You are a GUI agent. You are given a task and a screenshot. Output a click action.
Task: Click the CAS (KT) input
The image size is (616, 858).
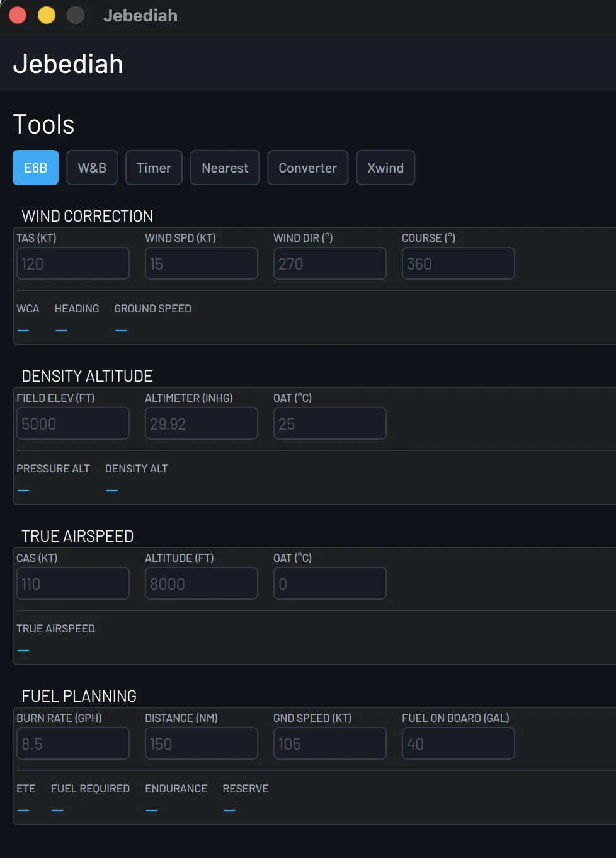[x=72, y=583]
